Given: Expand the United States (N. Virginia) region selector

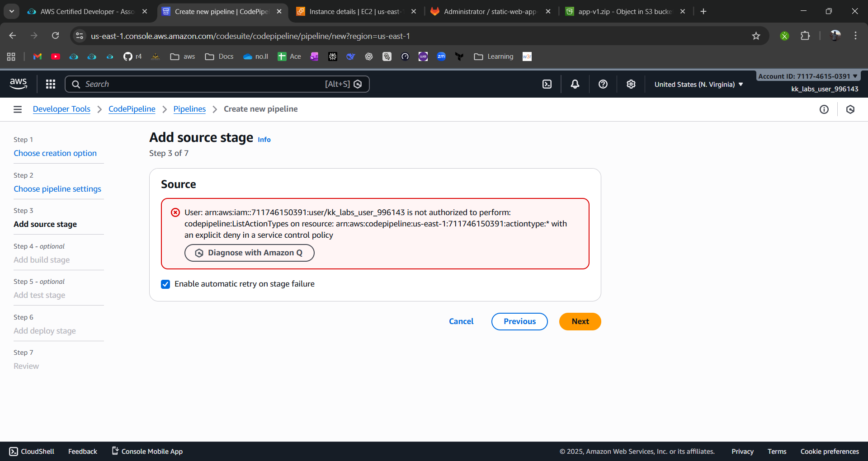Looking at the screenshot, I should click(x=699, y=85).
